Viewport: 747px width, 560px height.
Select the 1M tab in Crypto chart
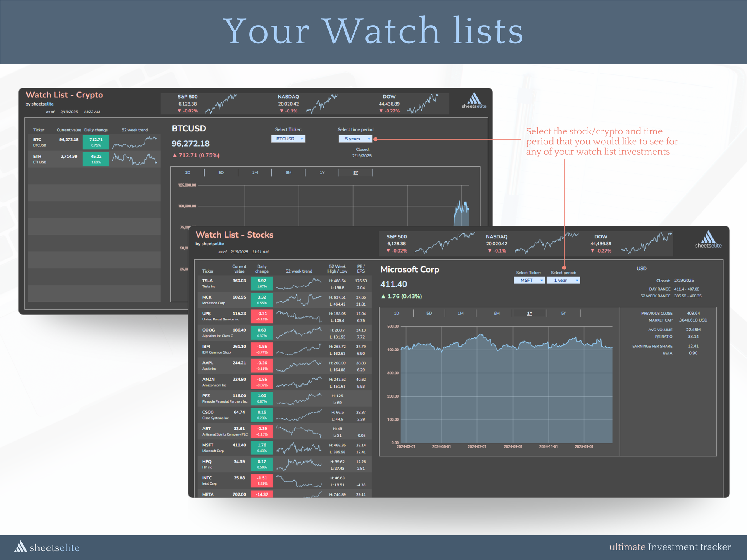(x=255, y=173)
